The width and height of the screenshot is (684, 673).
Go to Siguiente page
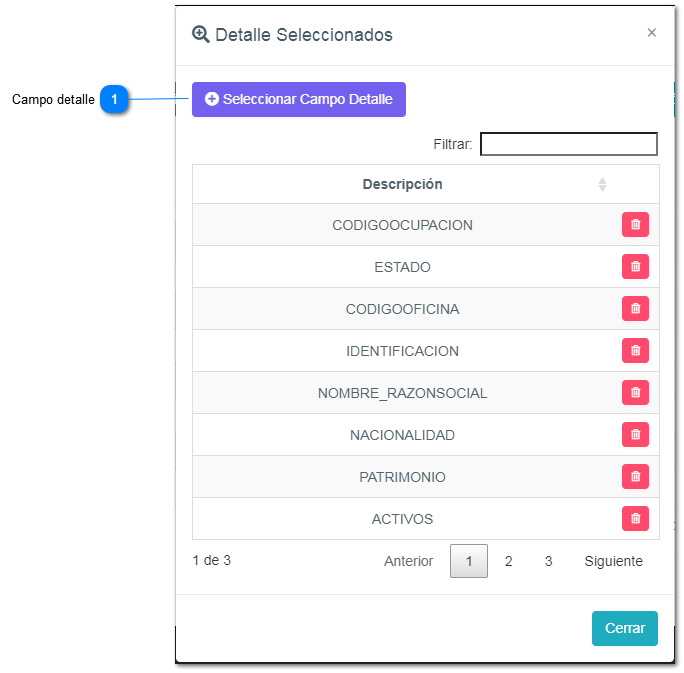[x=613, y=561]
